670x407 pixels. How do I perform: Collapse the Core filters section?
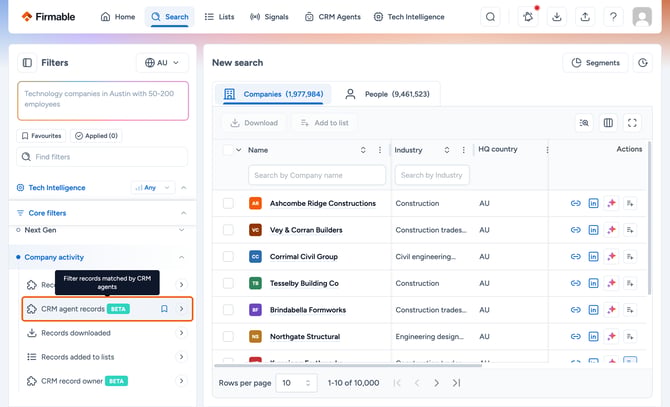[184, 213]
